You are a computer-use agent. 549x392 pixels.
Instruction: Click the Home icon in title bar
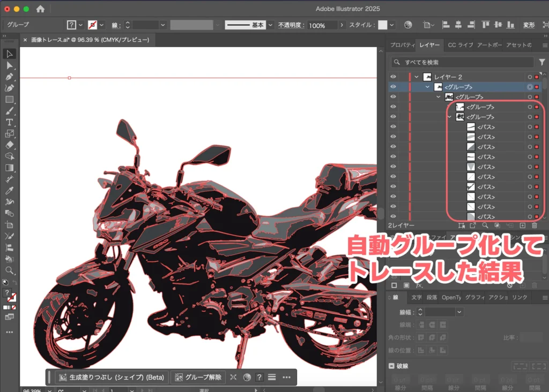click(x=40, y=9)
